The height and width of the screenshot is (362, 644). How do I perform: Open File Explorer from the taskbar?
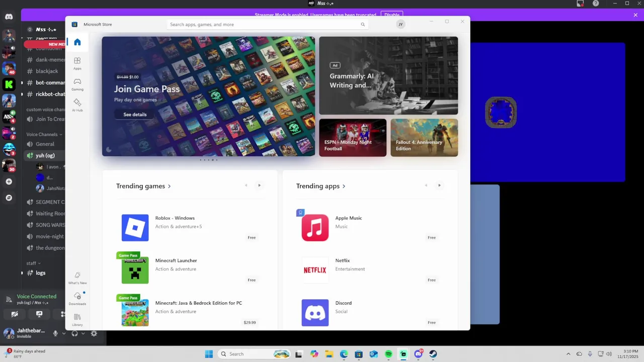329,354
